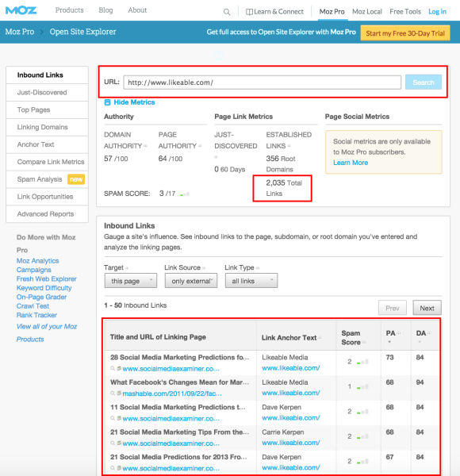Click Moz Pro breadcrumb link
This screenshot has height=476, width=460.
[x=20, y=32]
